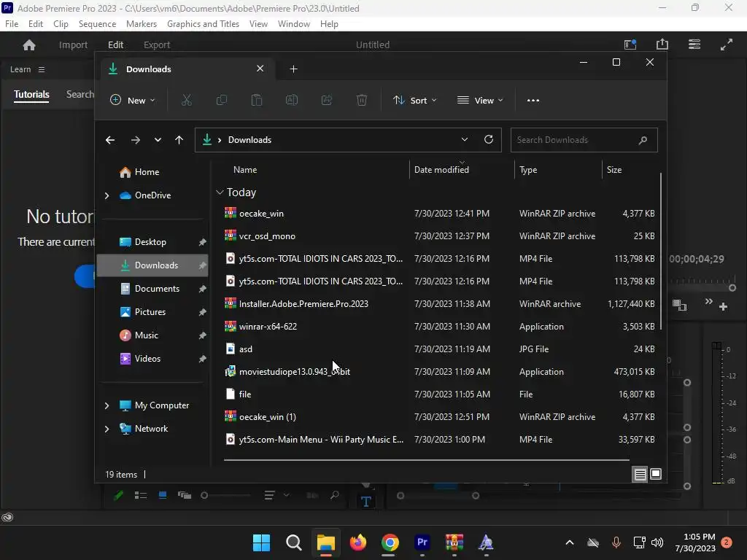747x560 pixels.
Task: Open the File menu in Premiere
Action: click(12, 24)
